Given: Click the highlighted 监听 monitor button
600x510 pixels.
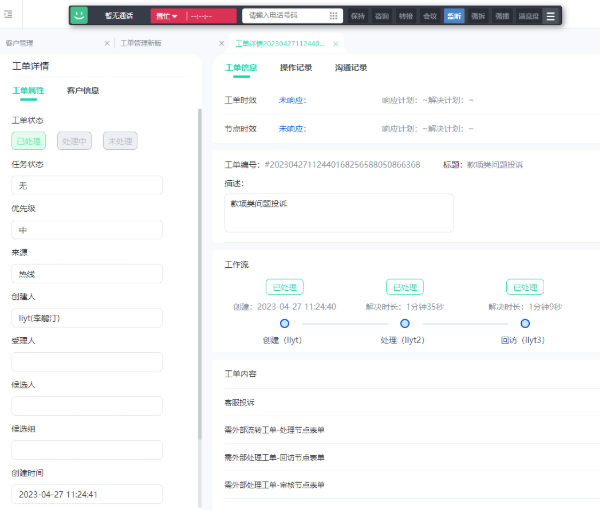Looking at the screenshot, I should coord(454,16).
